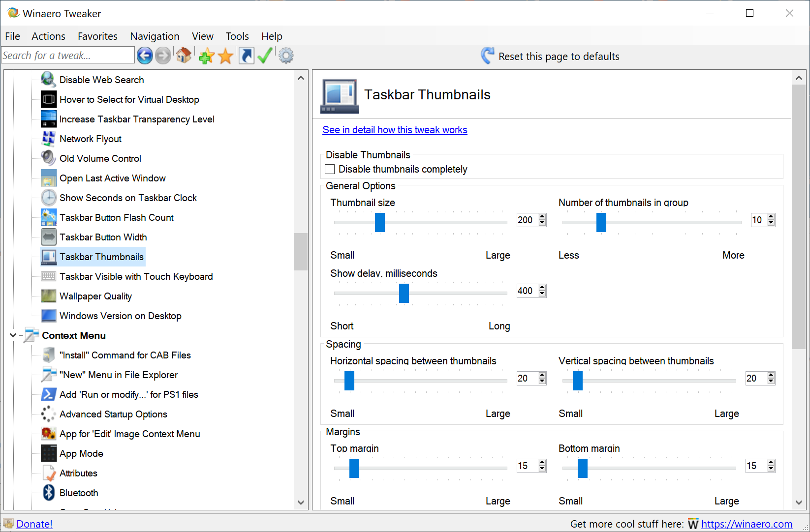Click the 'Search for a tweak' field
The image size is (810, 532).
[67, 56]
